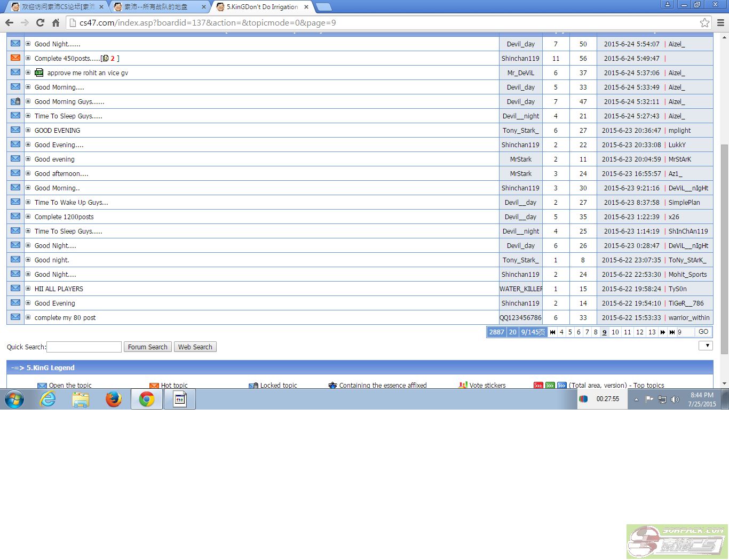Go to next pages with the fast-forward icon
Image resolution: width=729 pixels, height=560 pixels.
663,332
